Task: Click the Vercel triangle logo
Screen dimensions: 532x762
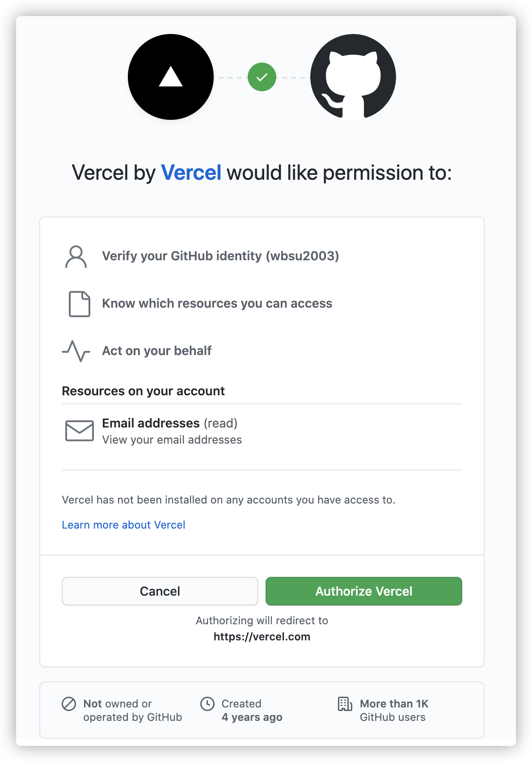Action: pyautogui.click(x=171, y=77)
